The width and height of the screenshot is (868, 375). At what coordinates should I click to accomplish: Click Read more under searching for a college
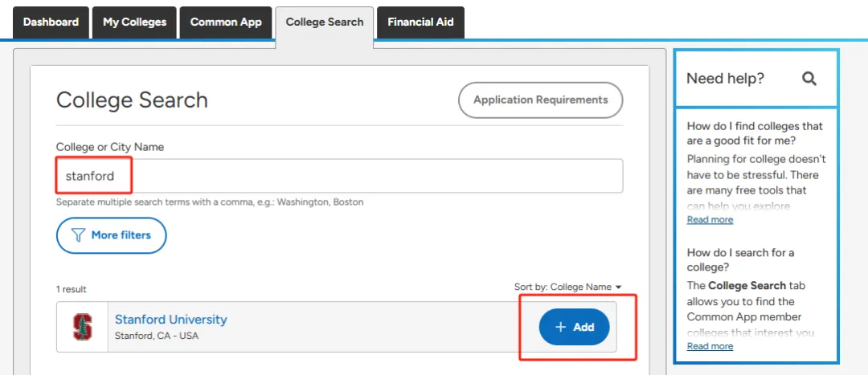point(710,346)
